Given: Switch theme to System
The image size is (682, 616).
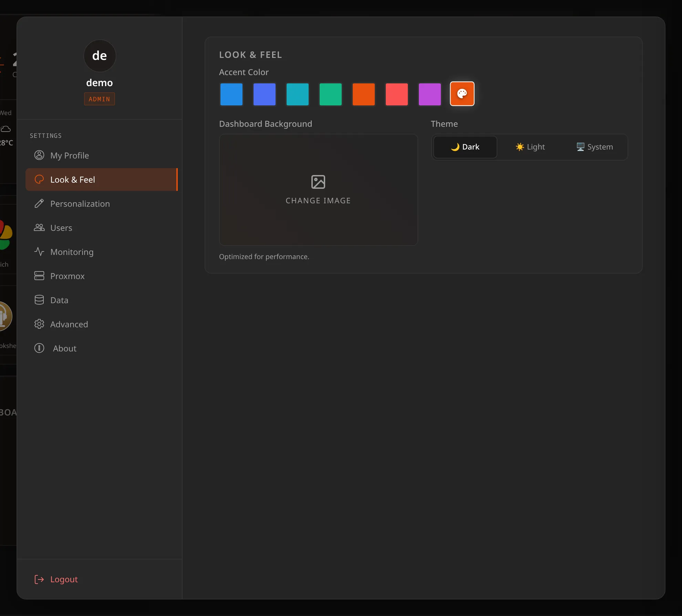Looking at the screenshot, I should (595, 147).
